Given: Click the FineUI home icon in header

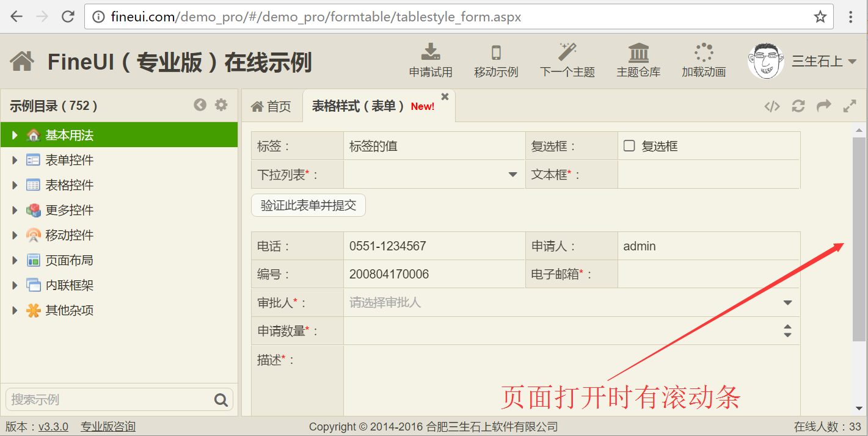Looking at the screenshot, I should tap(22, 62).
